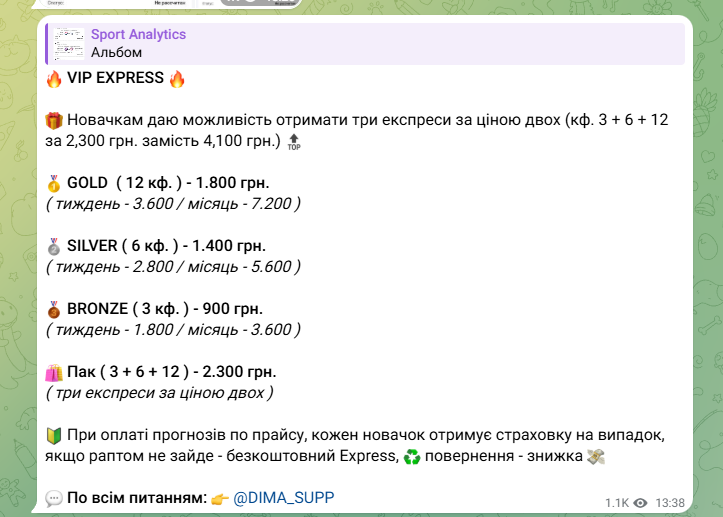Click the Sport Analytics reply header
Viewport: 723px width, 517px height.
pyautogui.click(x=138, y=35)
